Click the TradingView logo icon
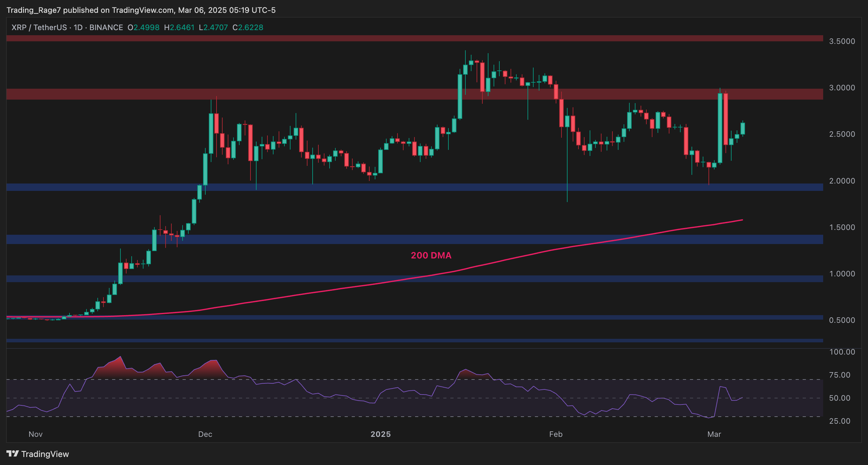 pos(12,453)
